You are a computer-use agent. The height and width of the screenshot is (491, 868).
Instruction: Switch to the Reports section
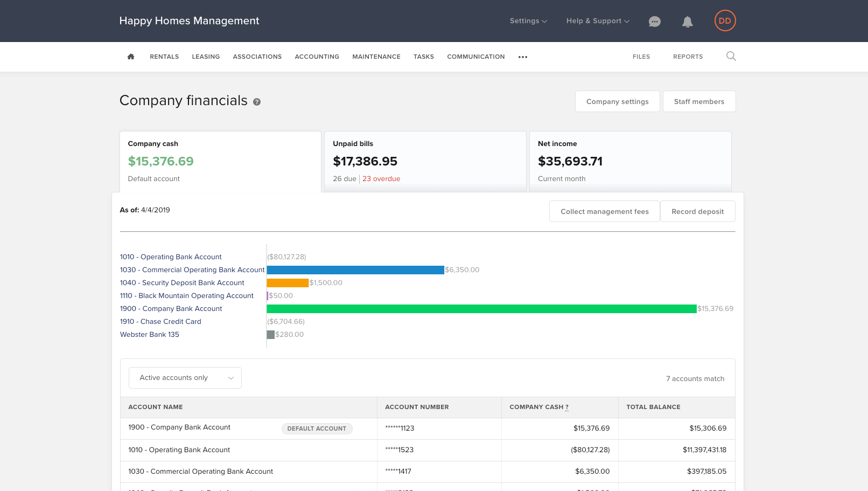(688, 57)
